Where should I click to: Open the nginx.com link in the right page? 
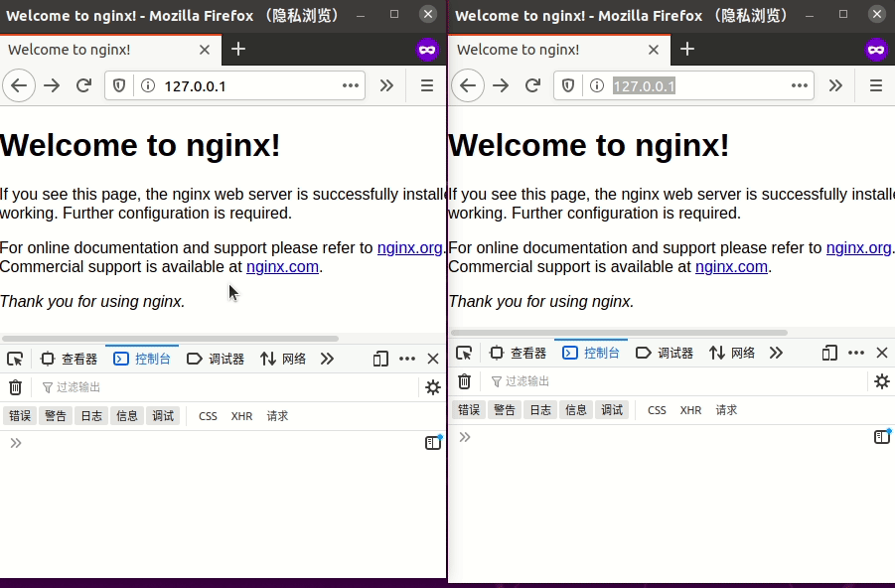tap(731, 266)
